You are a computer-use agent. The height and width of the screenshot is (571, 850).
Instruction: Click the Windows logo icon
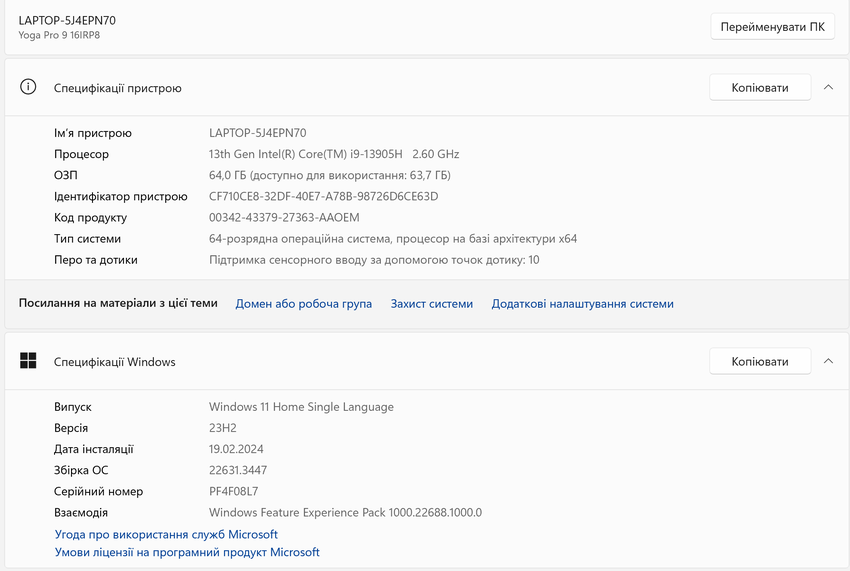(28, 362)
